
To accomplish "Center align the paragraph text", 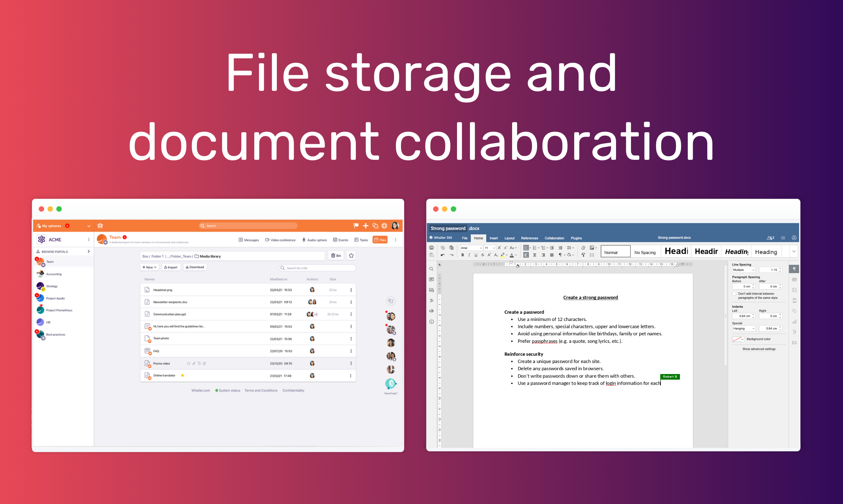I will [535, 255].
